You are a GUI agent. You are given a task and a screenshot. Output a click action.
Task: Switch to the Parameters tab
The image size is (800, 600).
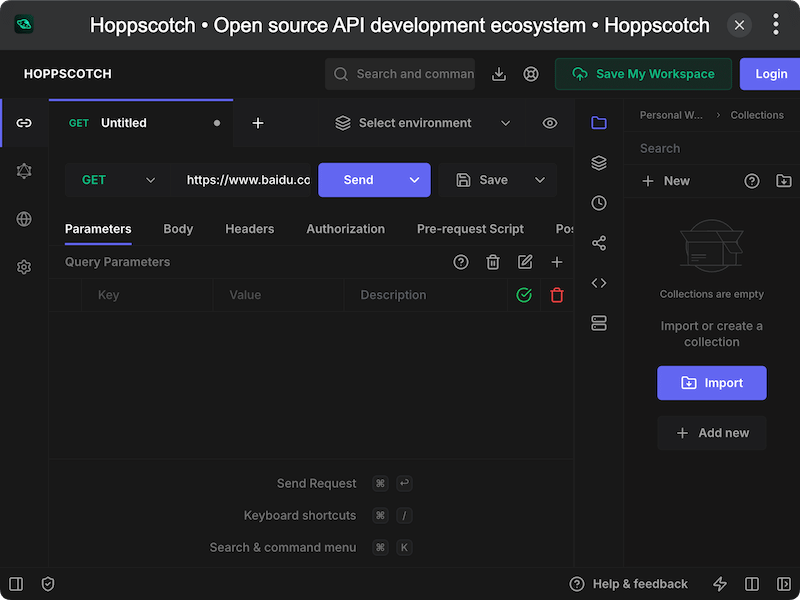point(98,229)
